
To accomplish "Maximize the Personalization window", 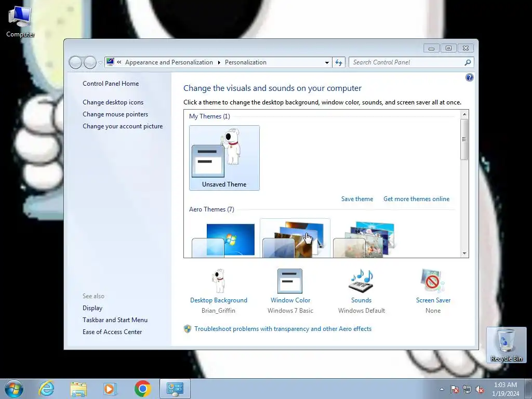I will click(448, 48).
